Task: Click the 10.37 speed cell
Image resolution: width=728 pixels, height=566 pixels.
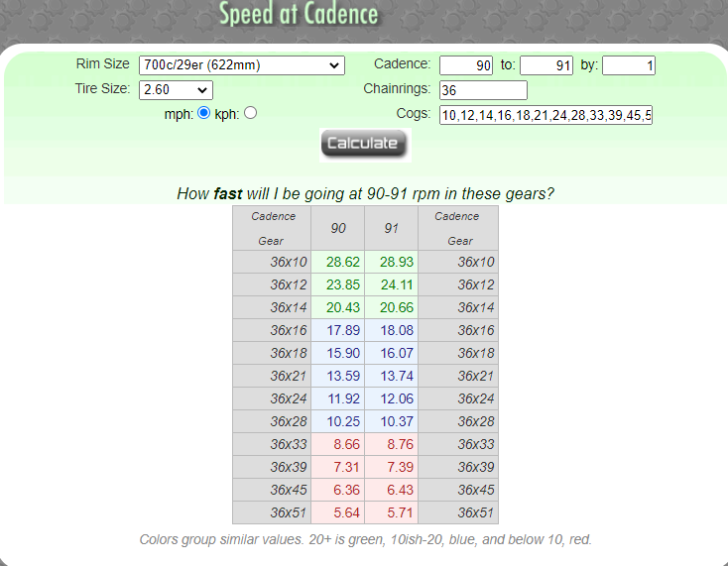Action: [392, 421]
